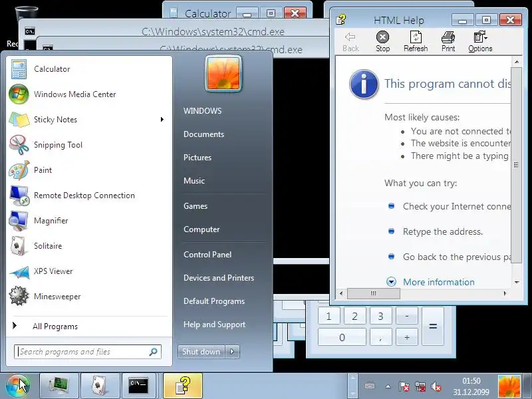Open the Magnifier program

(89, 221)
